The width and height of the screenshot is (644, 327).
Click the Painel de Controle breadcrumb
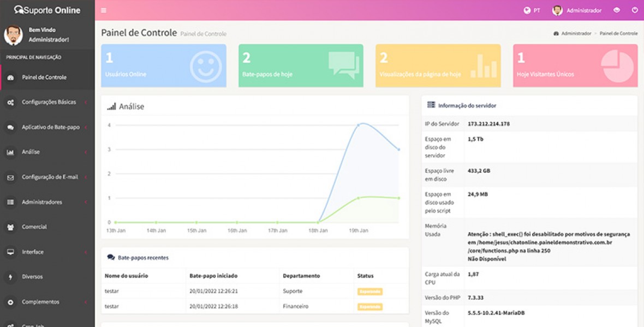[x=618, y=34]
